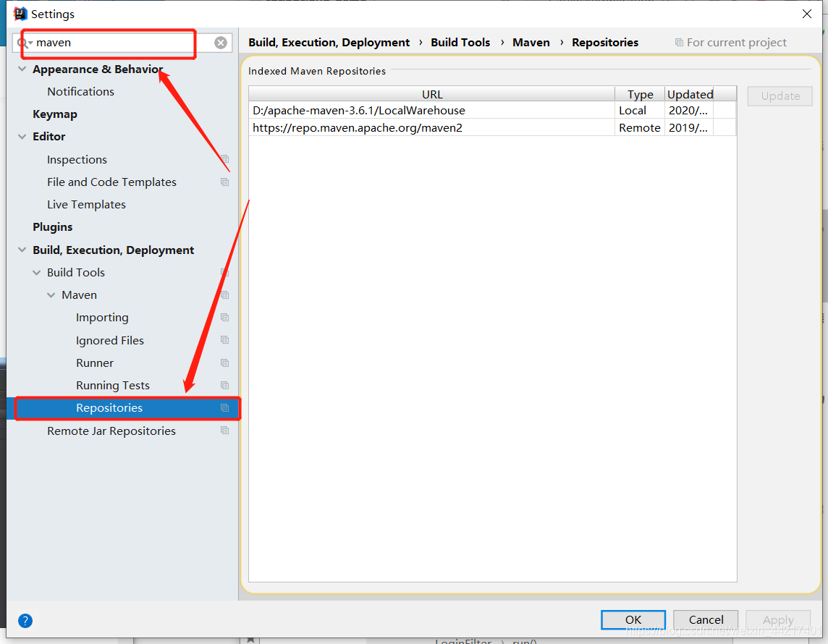Select https://repo.maven.apache.org/maven2 repository row
The image size is (828, 644).
(492, 128)
